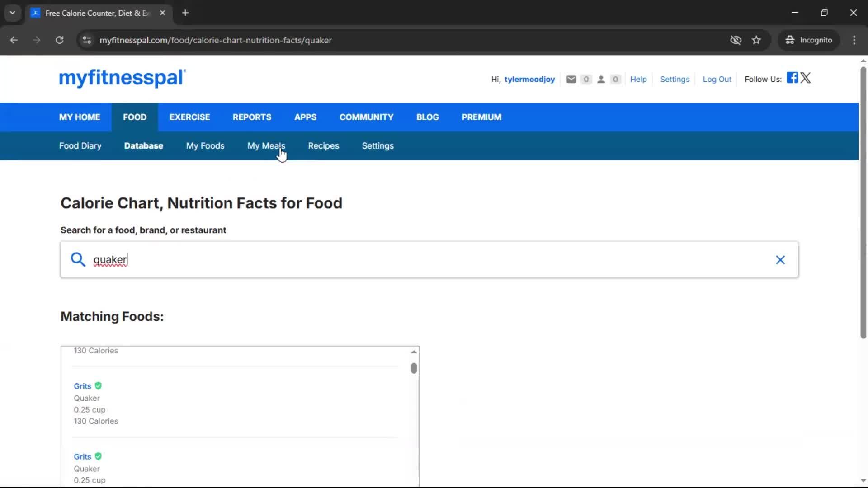Click "0.25 cup" under first Grits entry
868x488 pixels.
(90, 410)
